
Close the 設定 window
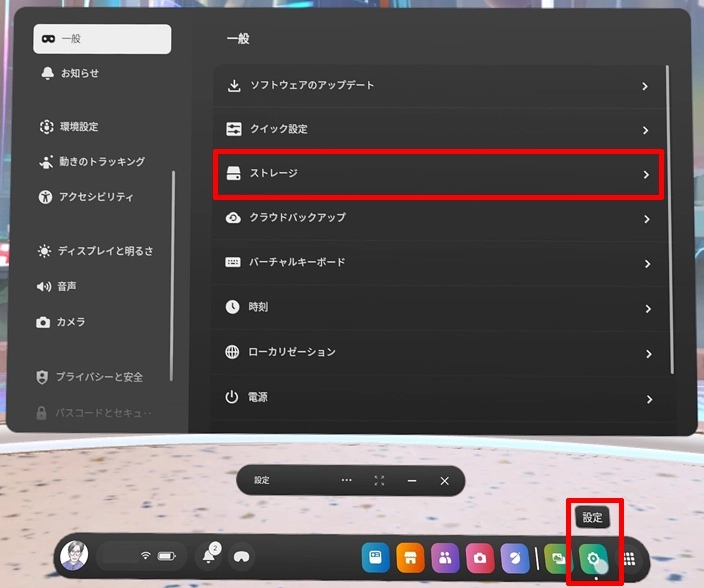pyautogui.click(x=444, y=481)
